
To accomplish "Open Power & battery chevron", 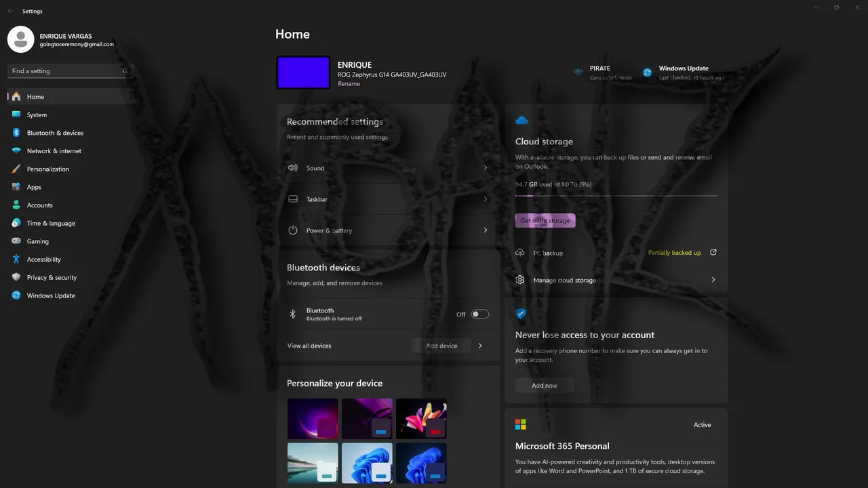I will (486, 230).
